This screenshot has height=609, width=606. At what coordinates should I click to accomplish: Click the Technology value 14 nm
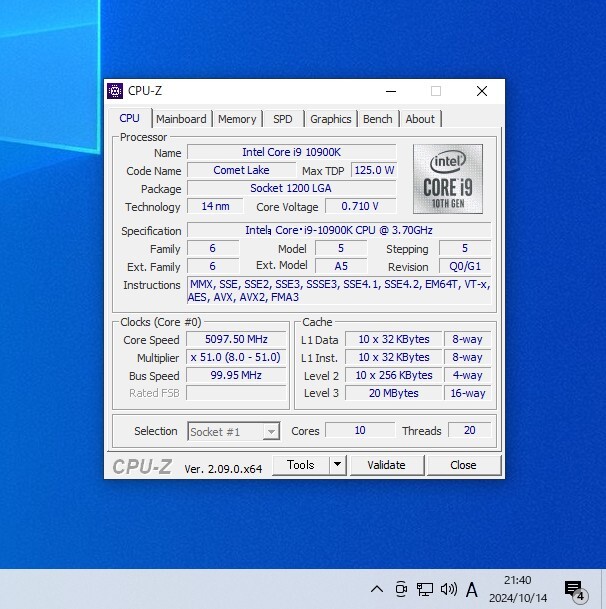216,206
